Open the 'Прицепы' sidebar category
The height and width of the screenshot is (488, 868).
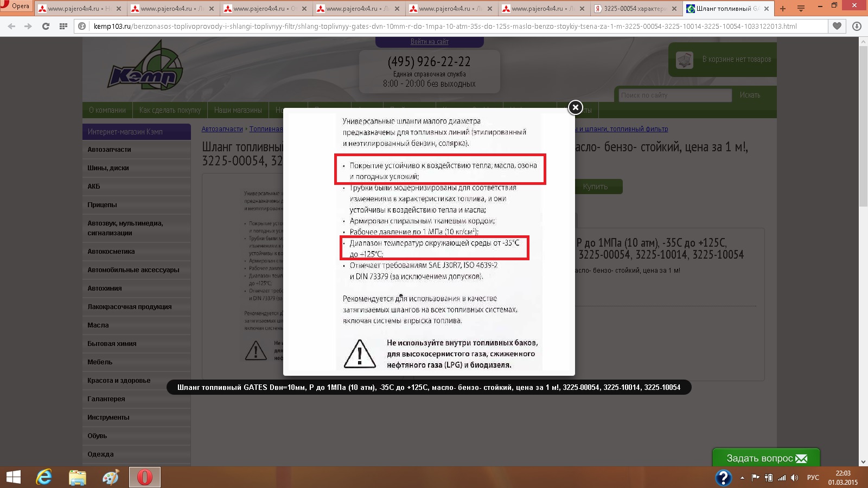click(137, 205)
